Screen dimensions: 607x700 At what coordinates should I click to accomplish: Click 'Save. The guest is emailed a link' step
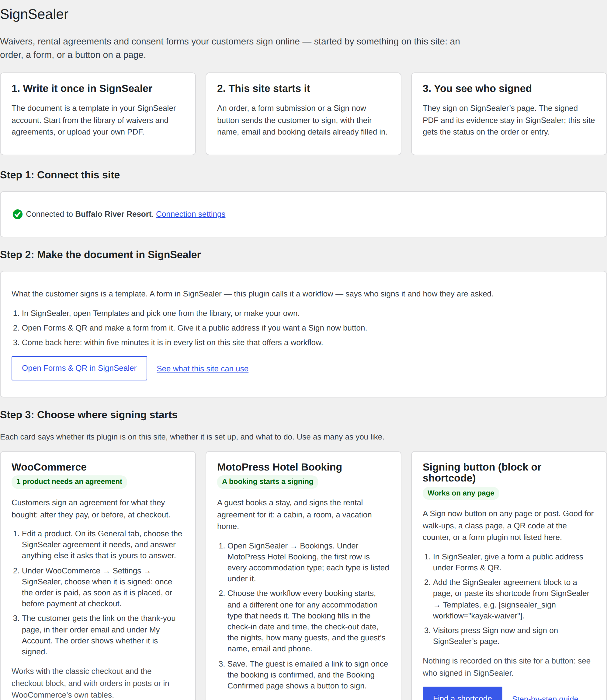click(307, 675)
